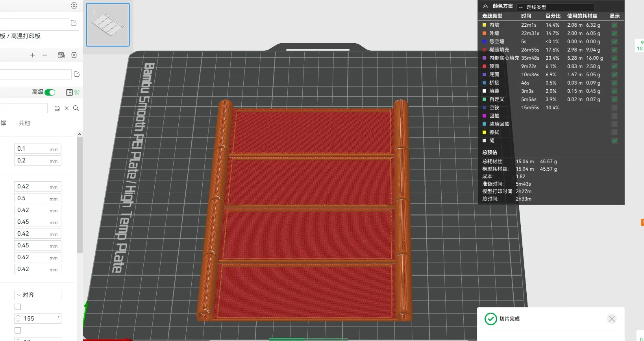The height and width of the screenshot is (341, 644).
Task: Click the 百分比 column header
Action: pyautogui.click(x=553, y=16)
